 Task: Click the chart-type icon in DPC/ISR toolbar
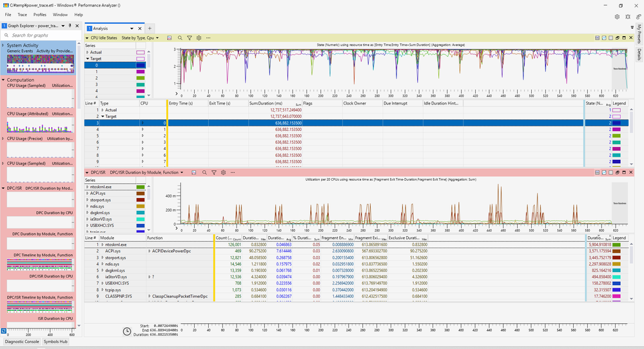click(x=194, y=173)
